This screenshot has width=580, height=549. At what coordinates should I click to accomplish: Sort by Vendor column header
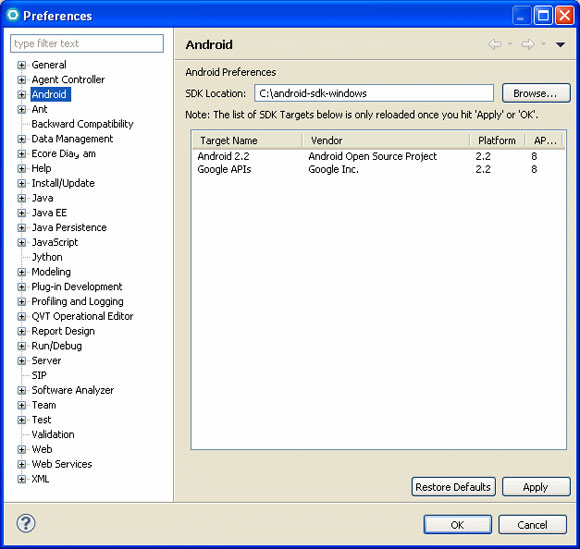(x=386, y=141)
